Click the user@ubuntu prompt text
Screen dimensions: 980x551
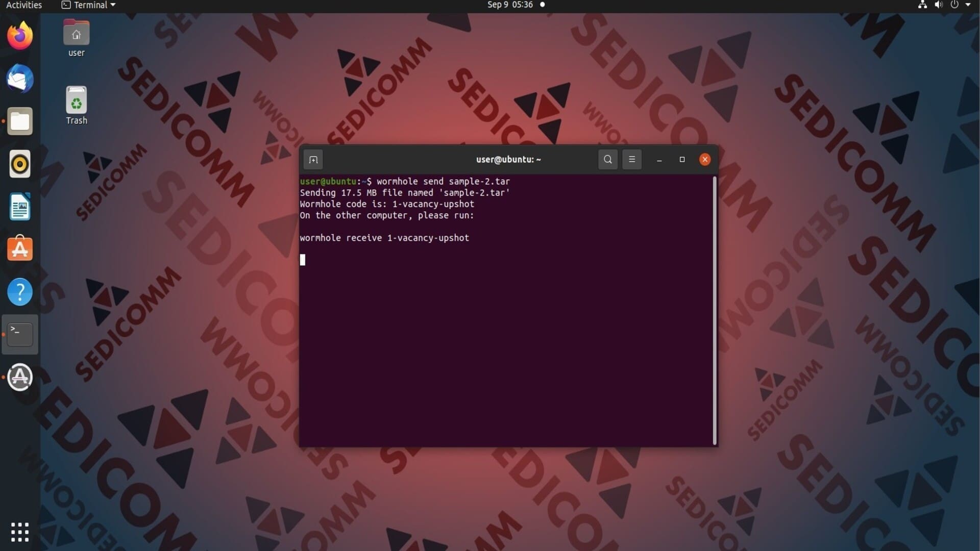(328, 182)
